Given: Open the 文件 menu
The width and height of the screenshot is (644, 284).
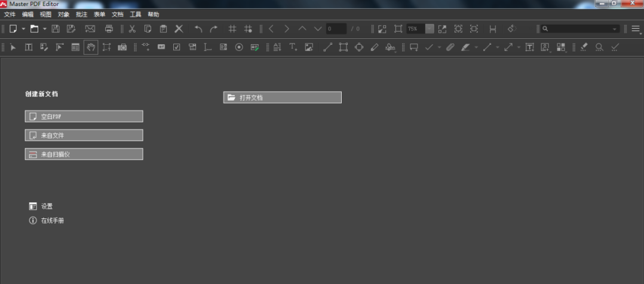Looking at the screenshot, I should pos(10,14).
